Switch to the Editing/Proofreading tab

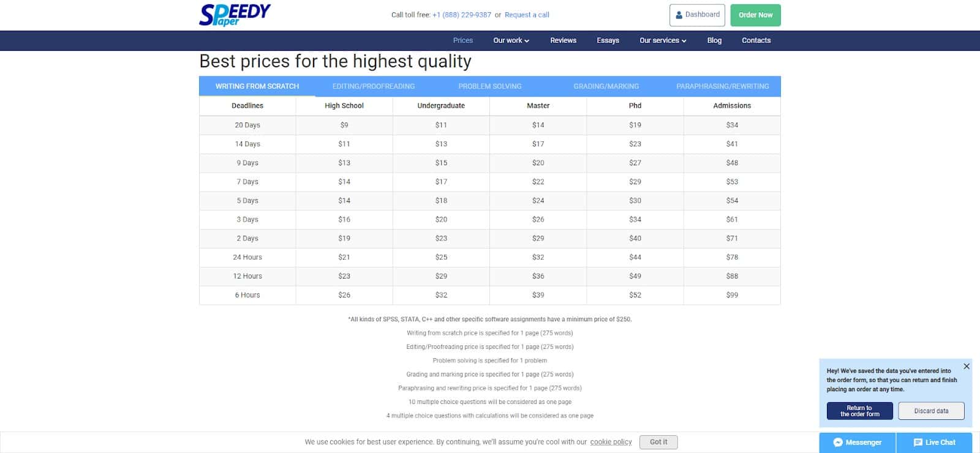374,86
